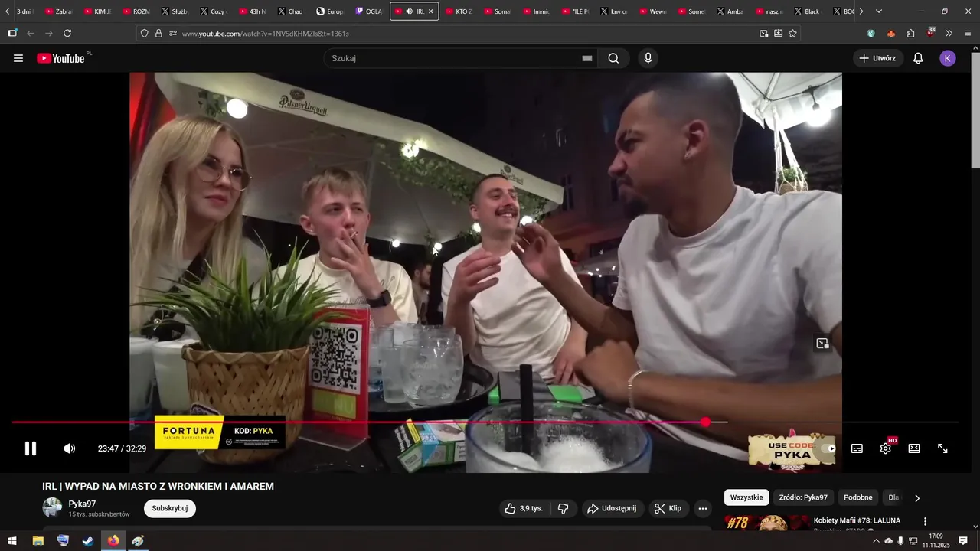Open the Pyka97 channel name link
This screenshot has width=980, height=551.
[x=82, y=504]
